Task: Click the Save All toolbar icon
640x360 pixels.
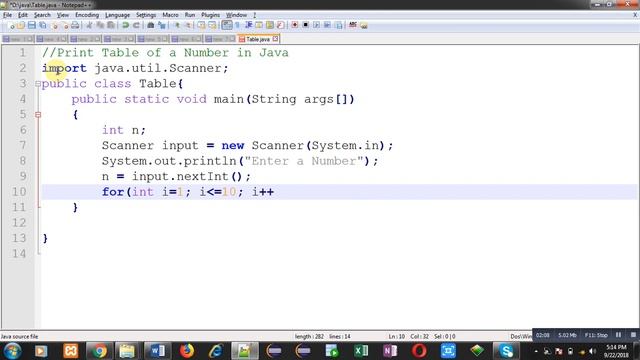Action: coord(42,25)
